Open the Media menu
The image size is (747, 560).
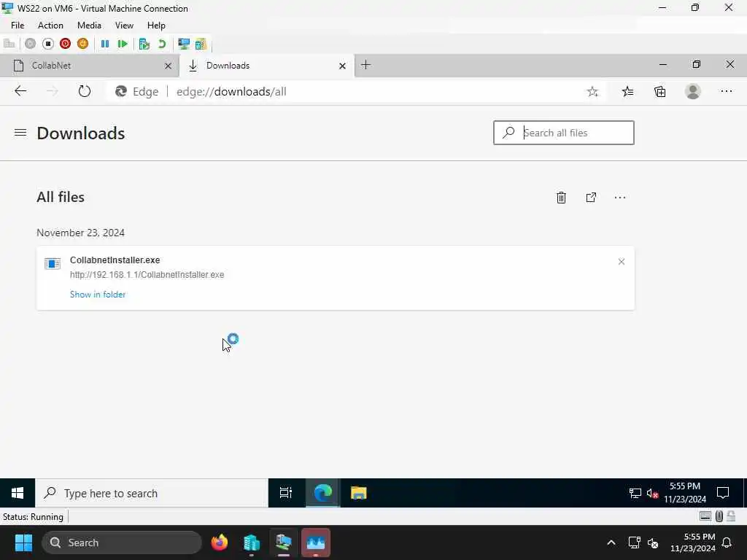pyautogui.click(x=89, y=26)
